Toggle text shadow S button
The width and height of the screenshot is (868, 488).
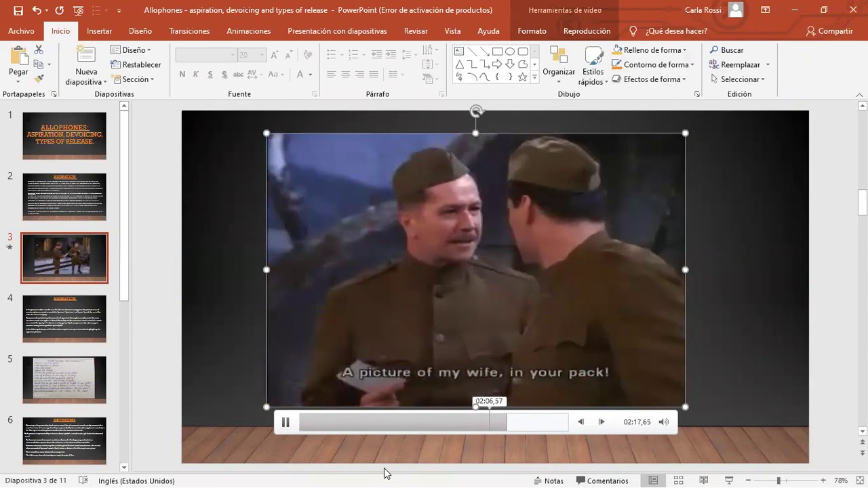224,75
